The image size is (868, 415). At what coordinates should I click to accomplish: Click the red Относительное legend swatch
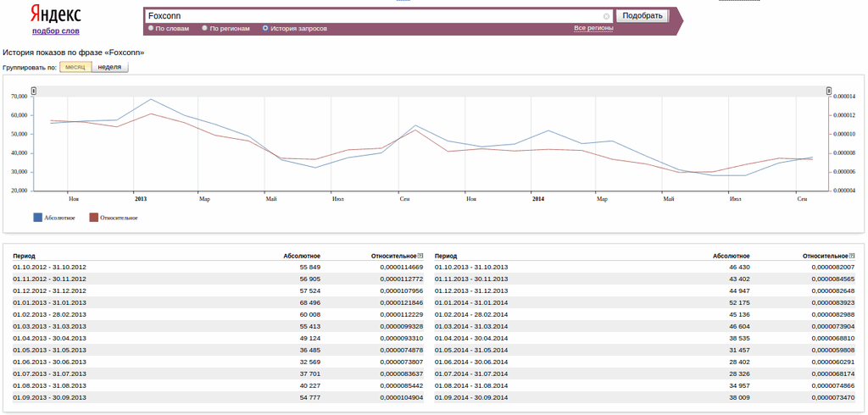click(94, 218)
